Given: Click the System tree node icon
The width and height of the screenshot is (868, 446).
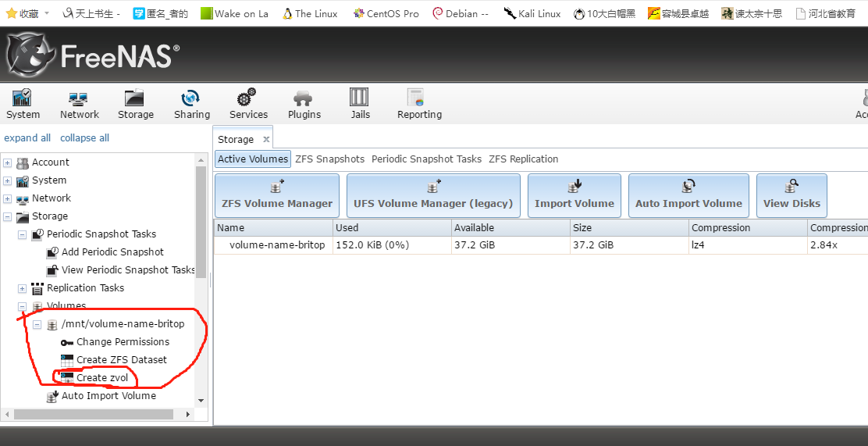Looking at the screenshot, I should click(x=23, y=180).
